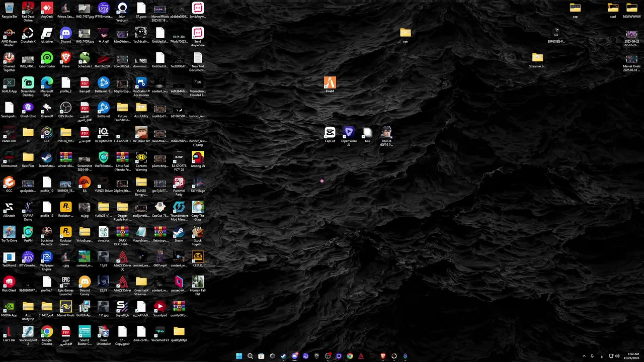This screenshot has height=362, width=644.
Task: Open the 'cap' folder at top right
Action: click(x=575, y=11)
